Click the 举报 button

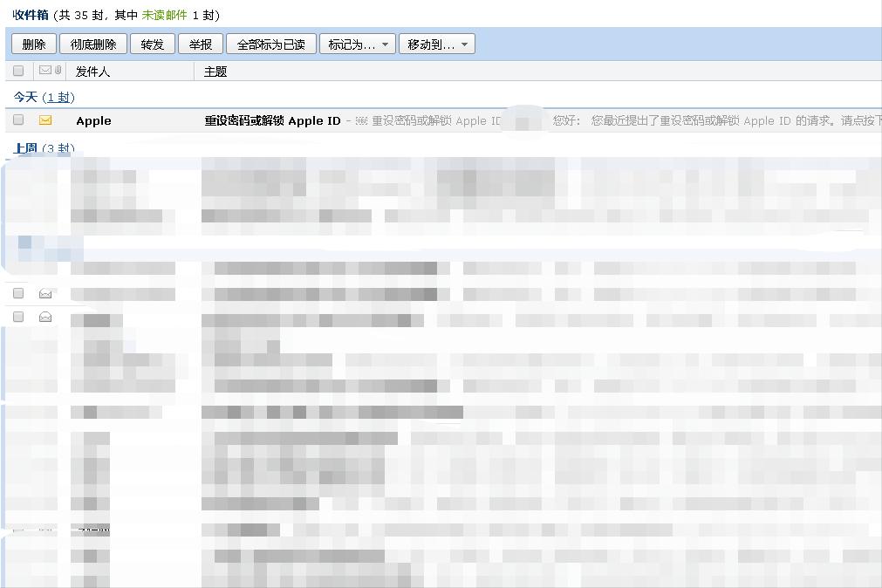[x=201, y=43]
